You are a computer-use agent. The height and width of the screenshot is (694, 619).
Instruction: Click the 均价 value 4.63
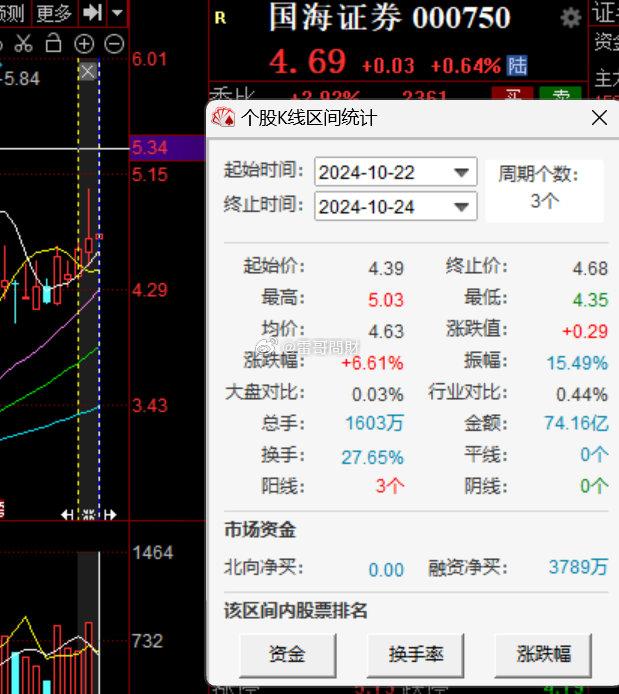(386, 331)
